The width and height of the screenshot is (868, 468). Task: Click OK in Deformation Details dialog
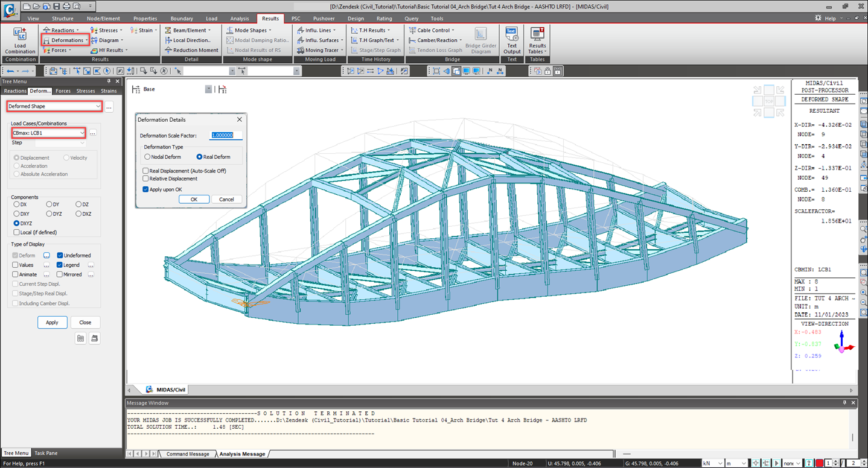click(x=194, y=199)
